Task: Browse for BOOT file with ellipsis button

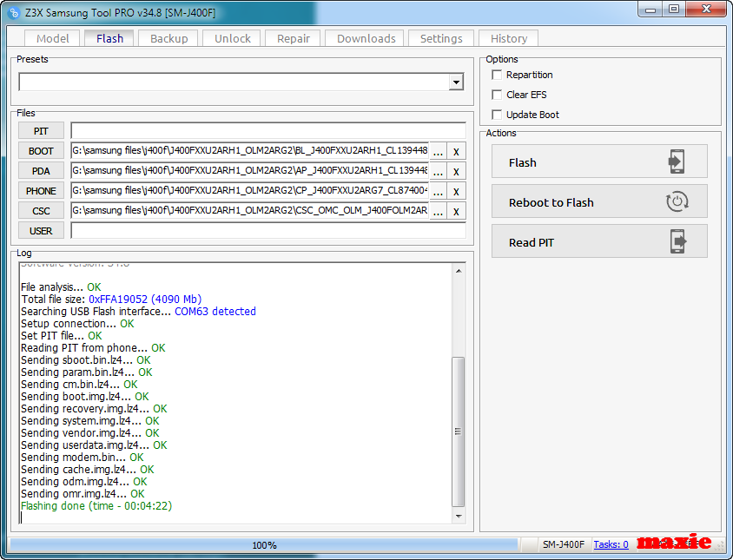Action: click(438, 151)
